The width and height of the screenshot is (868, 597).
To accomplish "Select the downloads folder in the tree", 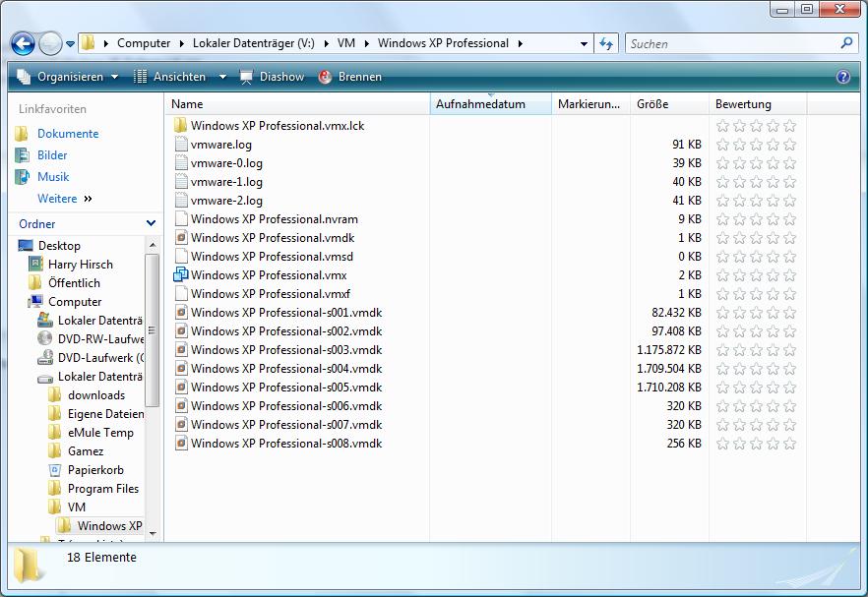I will click(96, 395).
